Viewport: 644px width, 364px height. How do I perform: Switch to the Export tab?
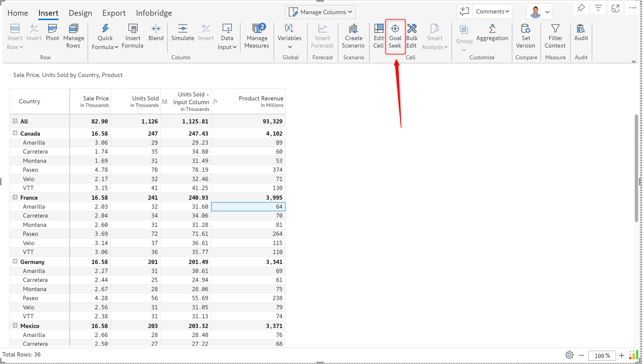point(114,13)
